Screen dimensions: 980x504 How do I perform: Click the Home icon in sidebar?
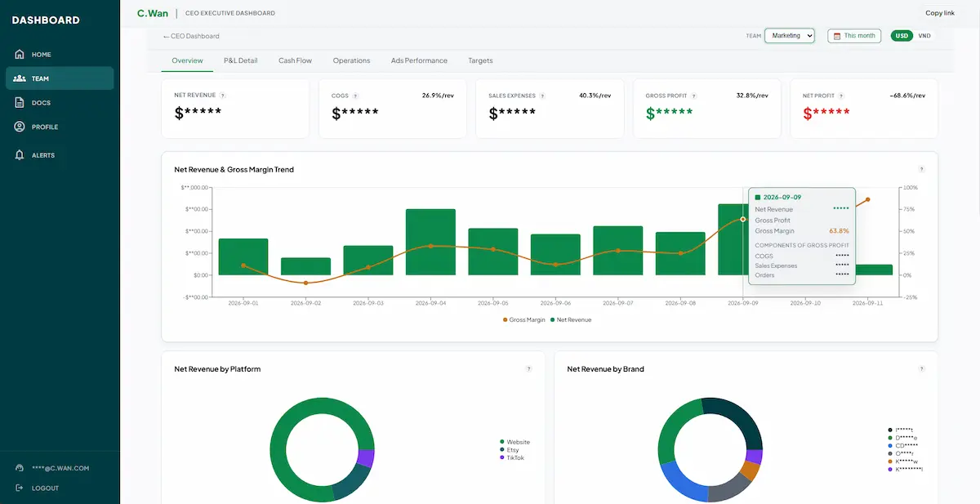tap(20, 55)
